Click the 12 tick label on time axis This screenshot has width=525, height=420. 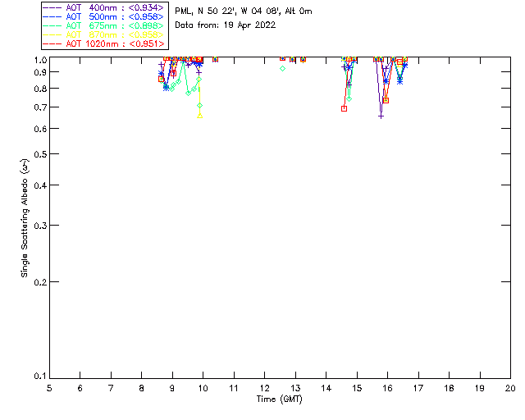tap(264, 388)
